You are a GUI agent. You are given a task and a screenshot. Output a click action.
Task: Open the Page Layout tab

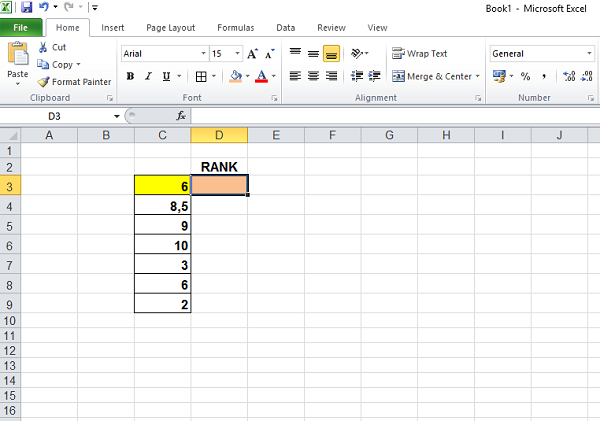coord(170,28)
